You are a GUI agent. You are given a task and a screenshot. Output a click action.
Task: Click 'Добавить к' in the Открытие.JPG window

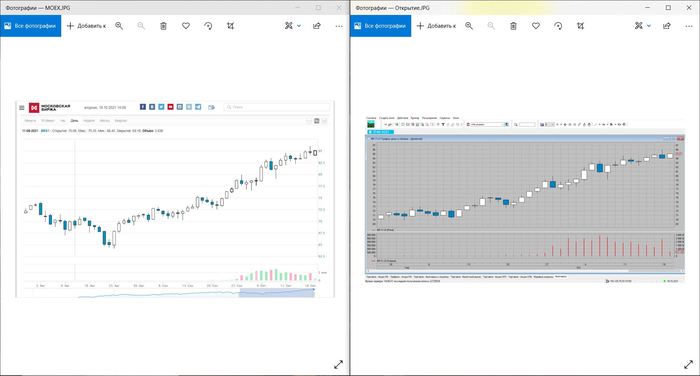[436, 26]
